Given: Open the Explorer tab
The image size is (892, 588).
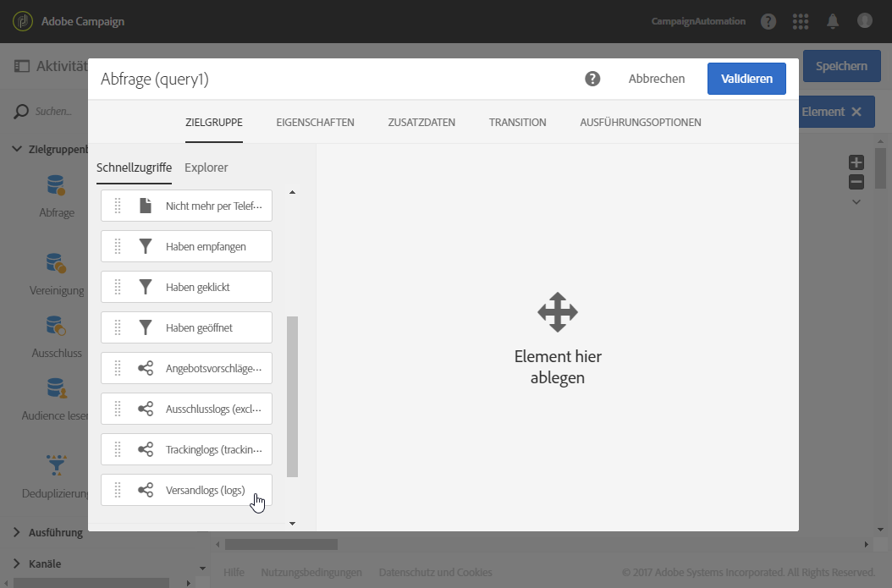Looking at the screenshot, I should click(x=206, y=168).
